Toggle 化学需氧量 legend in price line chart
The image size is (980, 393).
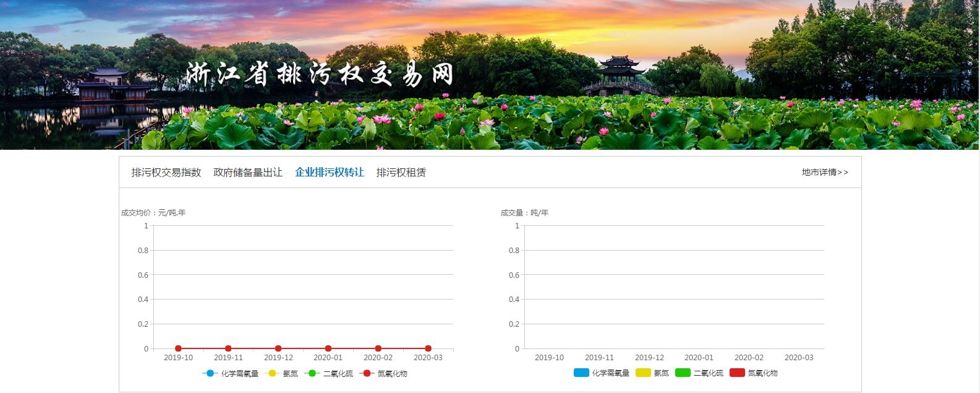pyautogui.click(x=230, y=374)
